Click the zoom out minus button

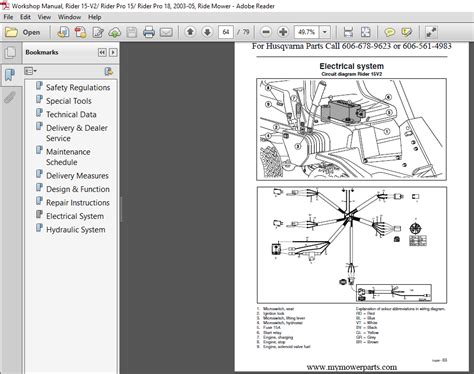pos(266,32)
